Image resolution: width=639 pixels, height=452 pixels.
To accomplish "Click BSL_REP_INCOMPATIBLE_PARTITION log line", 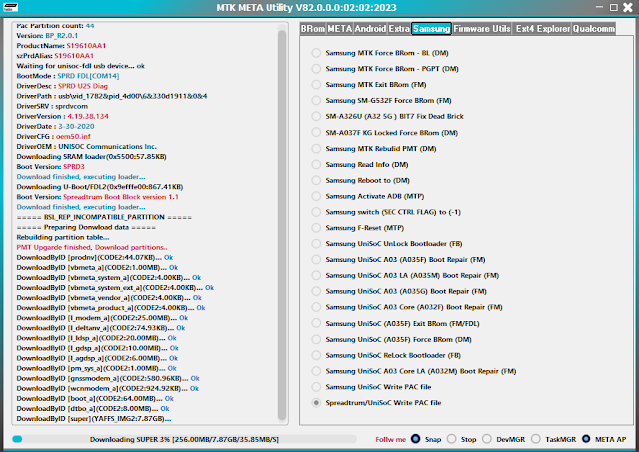I will coord(104,217).
